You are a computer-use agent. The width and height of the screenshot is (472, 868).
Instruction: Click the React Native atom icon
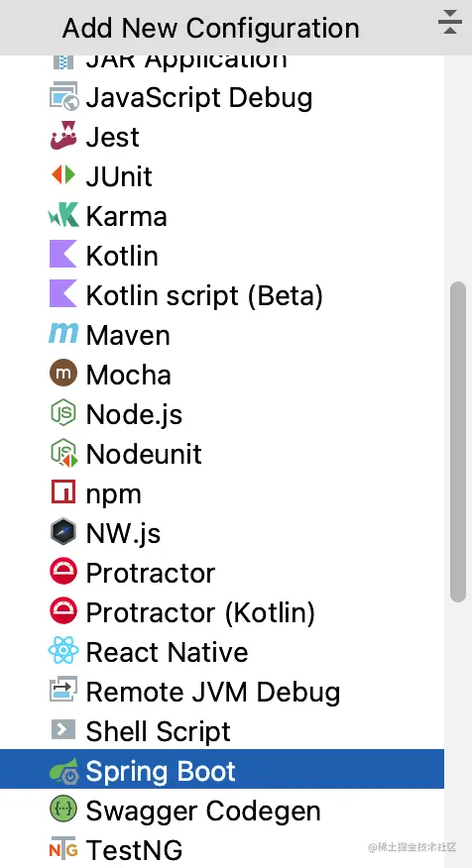point(63,651)
